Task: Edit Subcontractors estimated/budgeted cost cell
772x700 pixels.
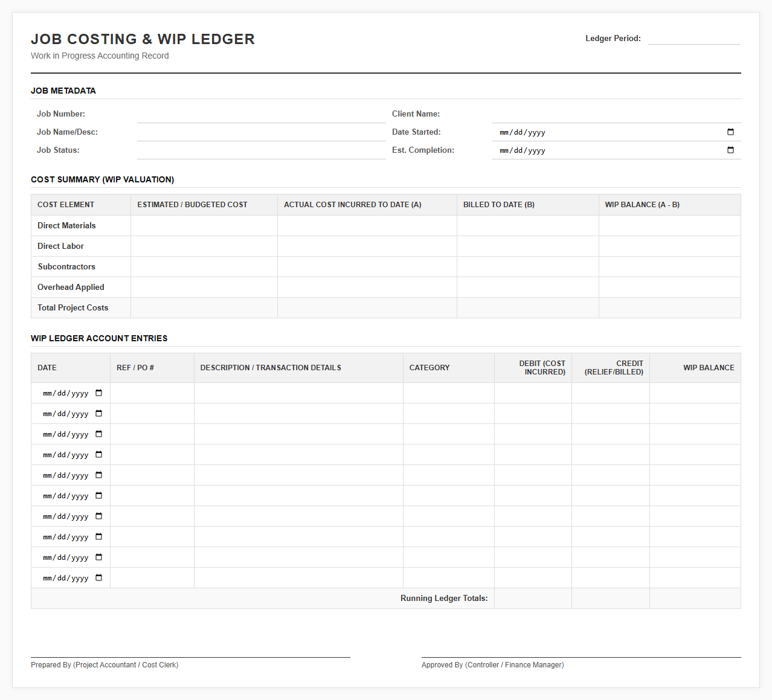Action: pyautogui.click(x=204, y=267)
